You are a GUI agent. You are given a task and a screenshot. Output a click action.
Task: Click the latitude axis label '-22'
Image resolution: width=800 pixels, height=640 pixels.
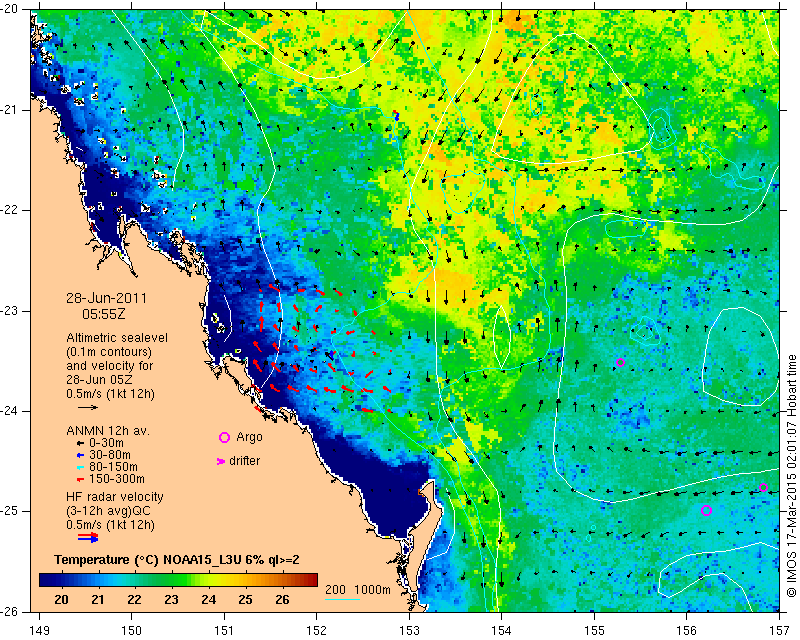coord(10,210)
